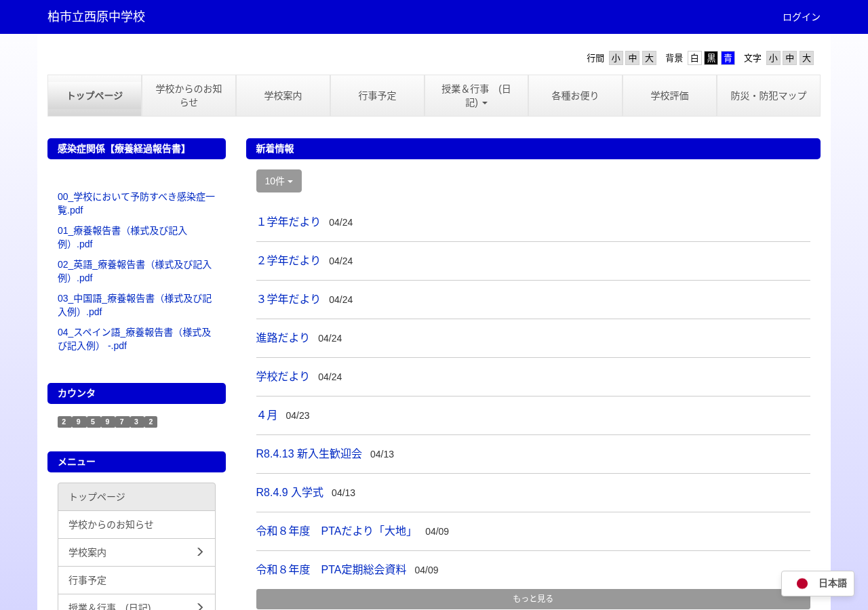Screen dimensions: 868x610
Task: Click the visitor counter digits
Action: click(107, 422)
